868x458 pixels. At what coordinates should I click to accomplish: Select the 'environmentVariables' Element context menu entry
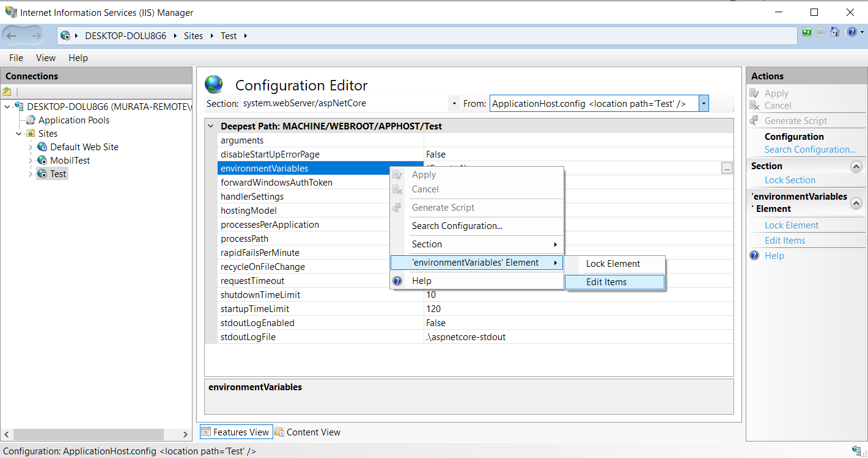(476, 263)
